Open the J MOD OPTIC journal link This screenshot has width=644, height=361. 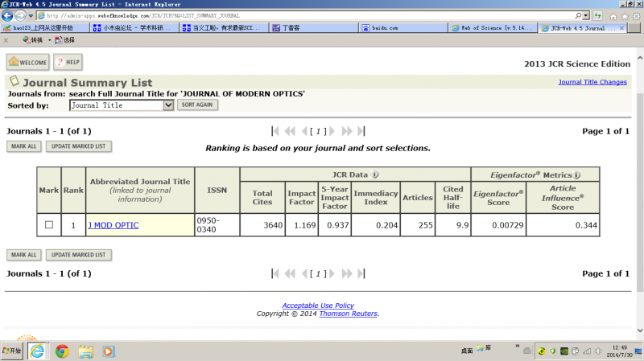pos(114,225)
